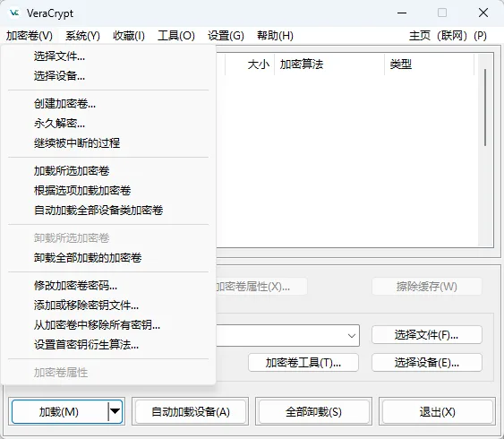Click 设置首密钥衍生算法... entry
This screenshot has width=504, height=439.
tap(108, 345)
